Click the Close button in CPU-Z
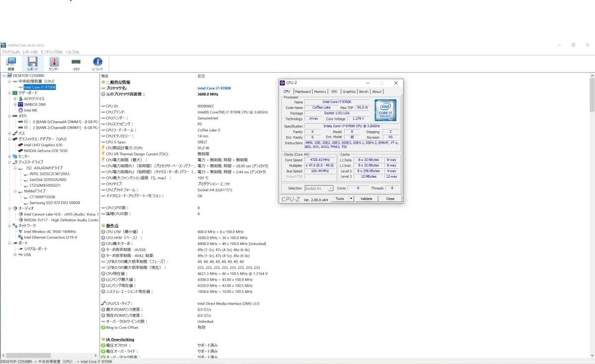This screenshot has width=595, height=364. [390, 199]
